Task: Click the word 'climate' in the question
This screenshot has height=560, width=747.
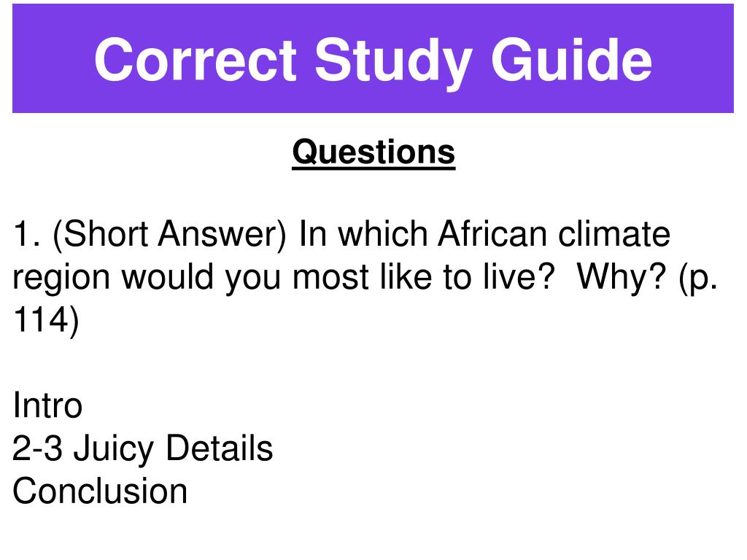Action: click(x=614, y=234)
